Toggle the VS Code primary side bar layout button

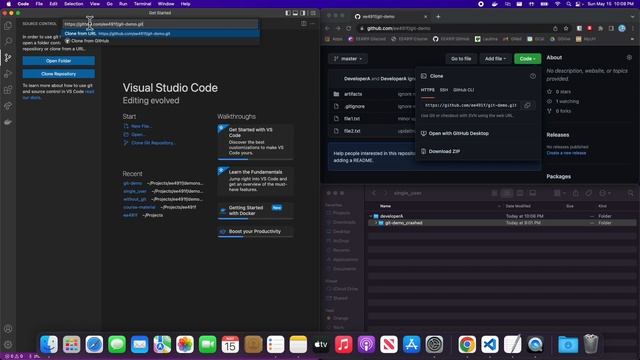click(288, 13)
